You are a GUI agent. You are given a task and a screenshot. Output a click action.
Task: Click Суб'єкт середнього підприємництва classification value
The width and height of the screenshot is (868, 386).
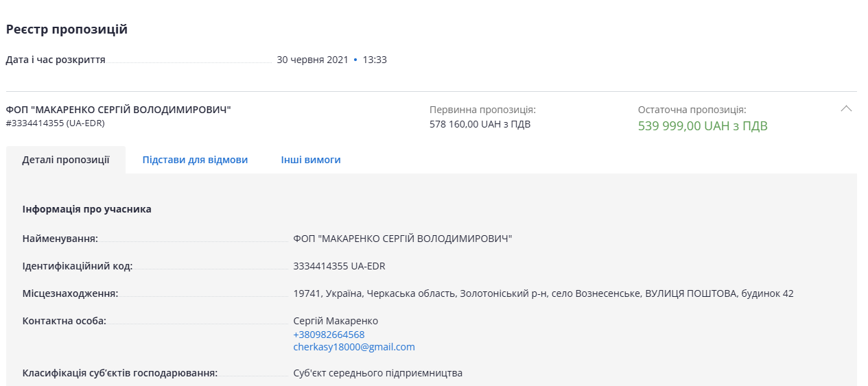(377, 373)
